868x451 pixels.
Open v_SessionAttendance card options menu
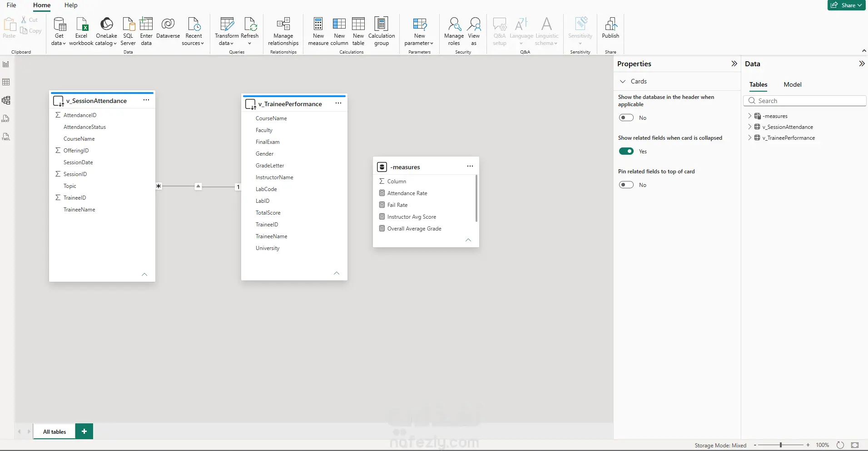[146, 100]
